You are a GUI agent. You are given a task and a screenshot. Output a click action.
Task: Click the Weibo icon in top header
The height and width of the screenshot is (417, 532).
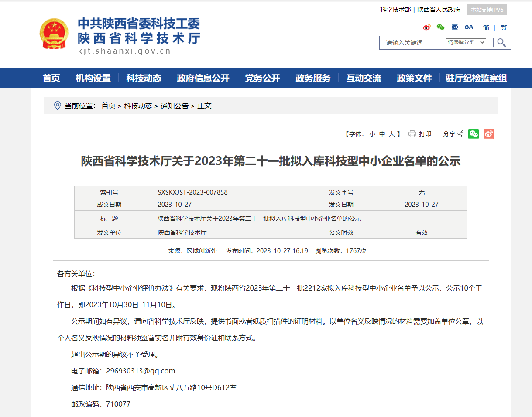tap(427, 27)
